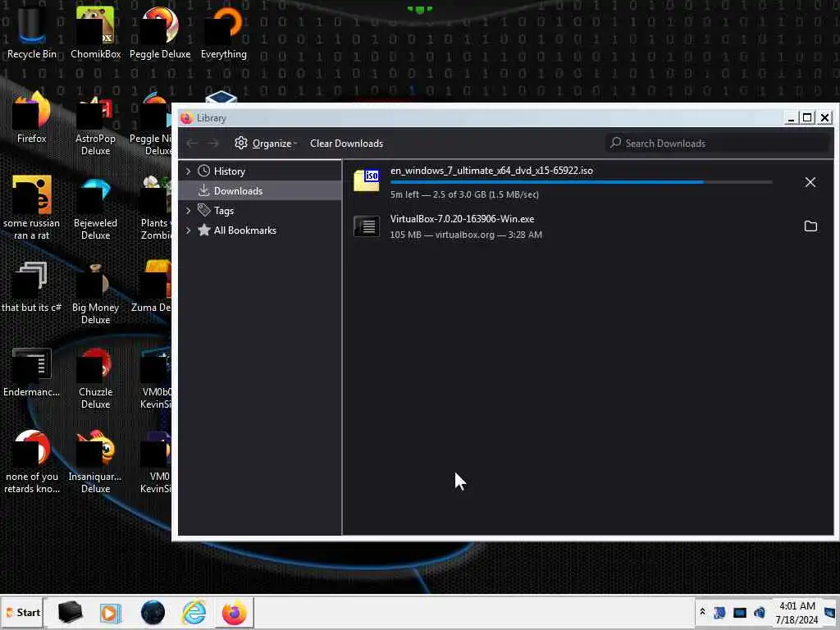Expand the All Bookmarks tree node
This screenshot has height=630, width=840.
click(x=188, y=231)
